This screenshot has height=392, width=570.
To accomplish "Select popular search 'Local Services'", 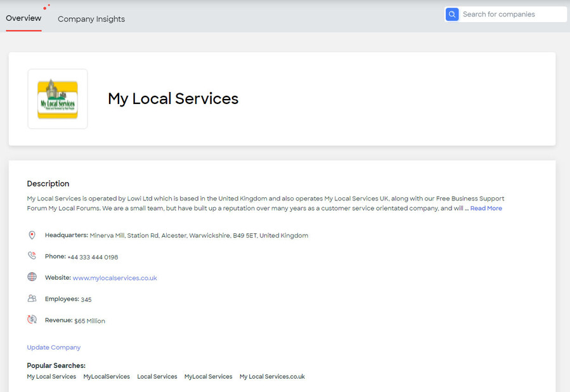I will pos(157,377).
